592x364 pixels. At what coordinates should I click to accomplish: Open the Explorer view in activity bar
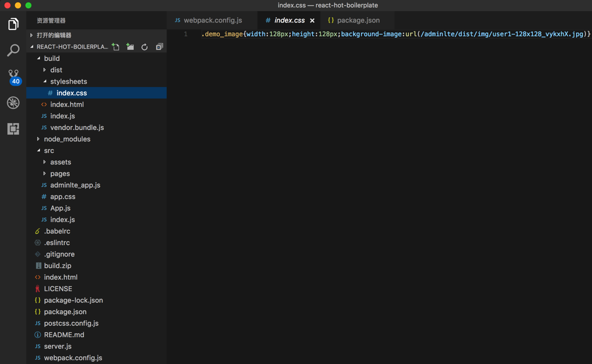[x=13, y=24]
